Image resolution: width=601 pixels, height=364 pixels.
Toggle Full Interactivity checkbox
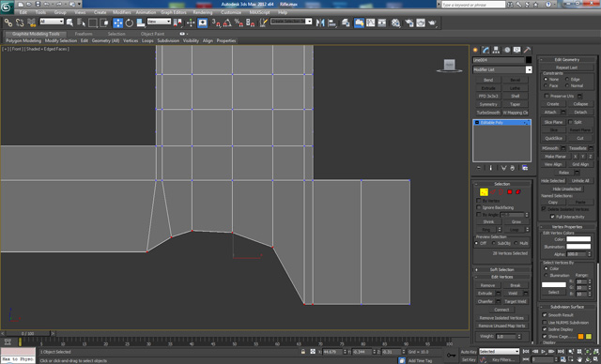tap(552, 217)
